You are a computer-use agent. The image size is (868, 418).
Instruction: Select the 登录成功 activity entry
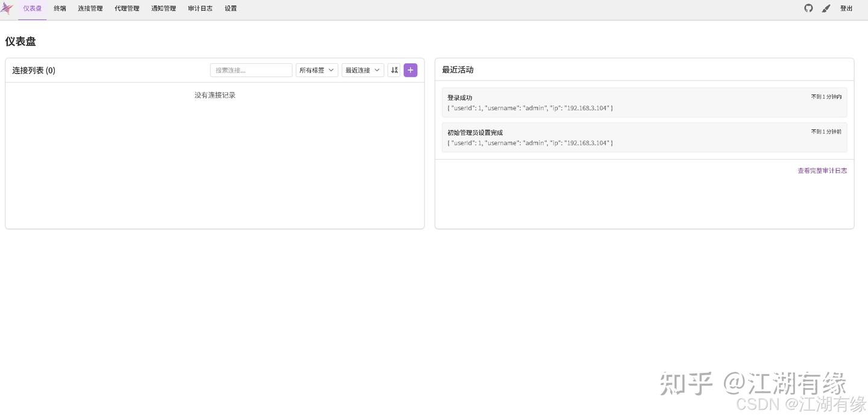pyautogui.click(x=644, y=102)
